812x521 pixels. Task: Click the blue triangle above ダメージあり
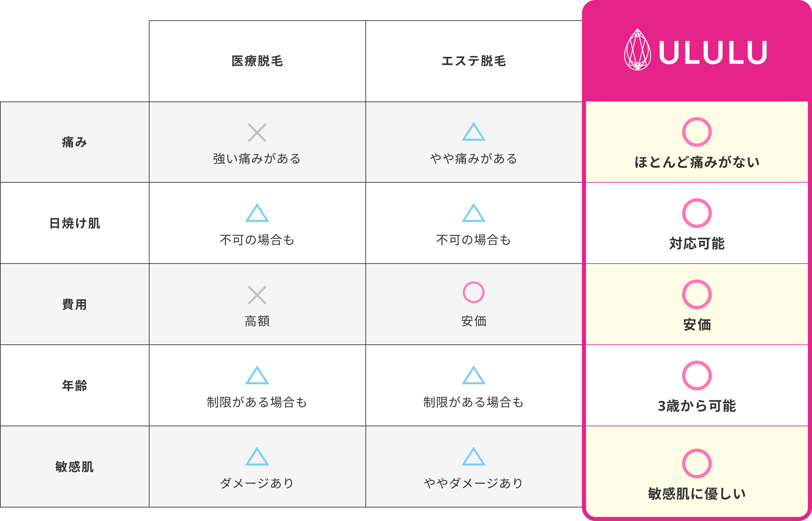pyautogui.click(x=257, y=456)
